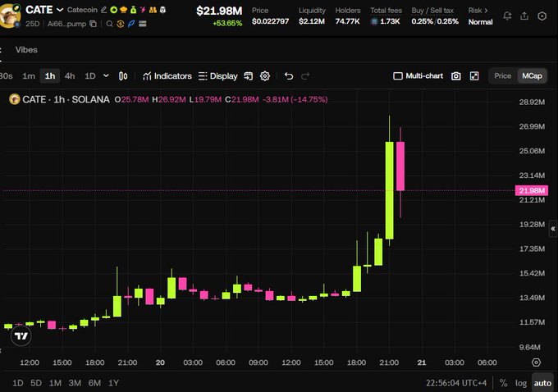Open the Display options menu
Viewport: 558px width, 392px height.
[x=217, y=75]
